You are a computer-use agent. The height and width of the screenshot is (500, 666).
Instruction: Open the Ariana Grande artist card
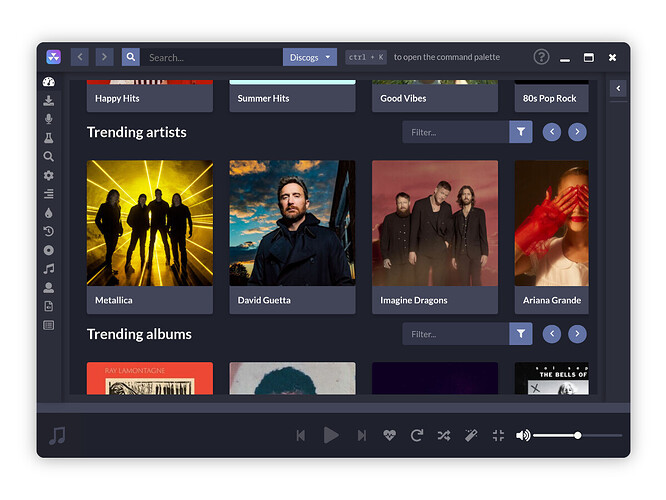552,237
